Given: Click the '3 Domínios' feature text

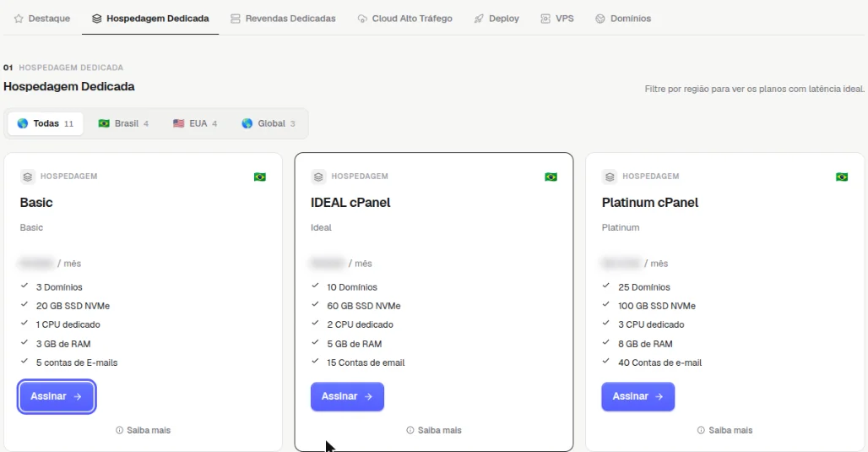Looking at the screenshot, I should [x=59, y=287].
